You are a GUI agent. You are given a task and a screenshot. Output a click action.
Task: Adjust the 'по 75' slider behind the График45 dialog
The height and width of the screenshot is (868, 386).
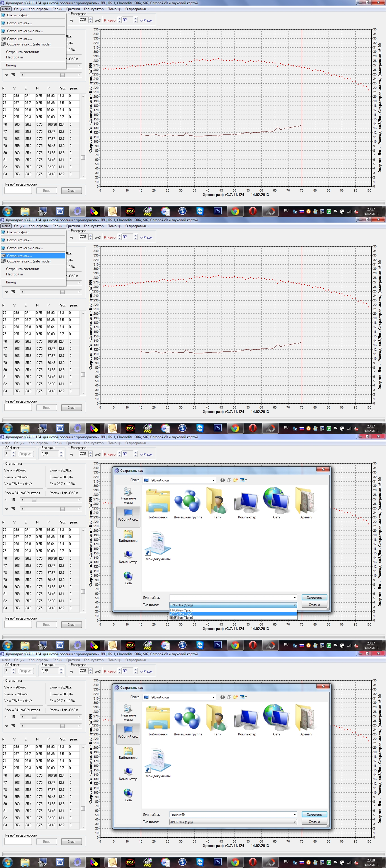coord(62,726)
